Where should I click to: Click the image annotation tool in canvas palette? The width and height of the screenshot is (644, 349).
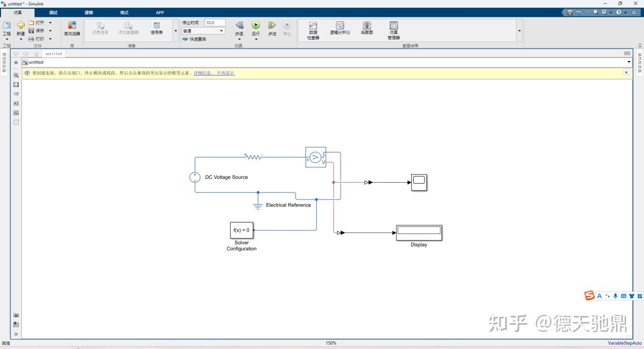pos(16,113)
